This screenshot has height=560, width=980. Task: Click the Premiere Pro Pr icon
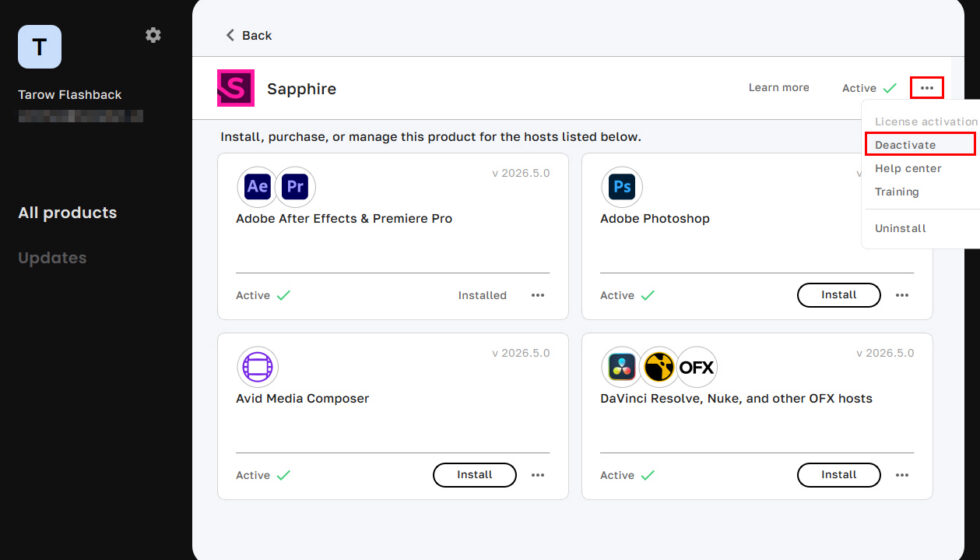(295, 186)
